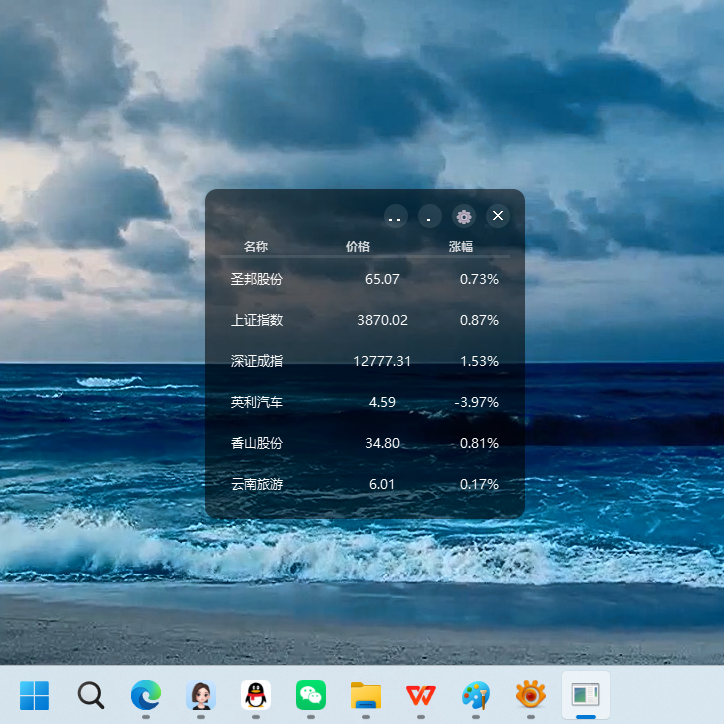The height and width of the screenshot is (724, 724).
Task: Launch Microsoft Edge from taskbar
Action: pos(145,694)
